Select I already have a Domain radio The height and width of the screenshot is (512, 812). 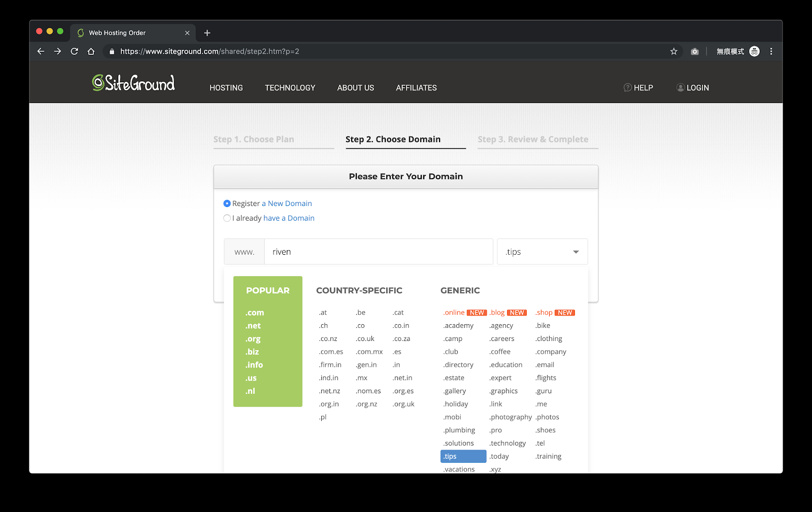227,218
